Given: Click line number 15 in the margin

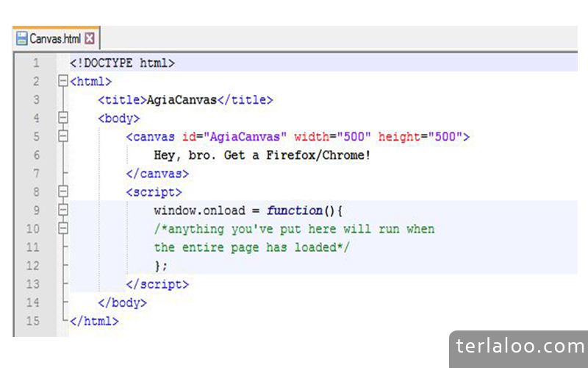Looking at the screenshot, I should tap(32, 321).
